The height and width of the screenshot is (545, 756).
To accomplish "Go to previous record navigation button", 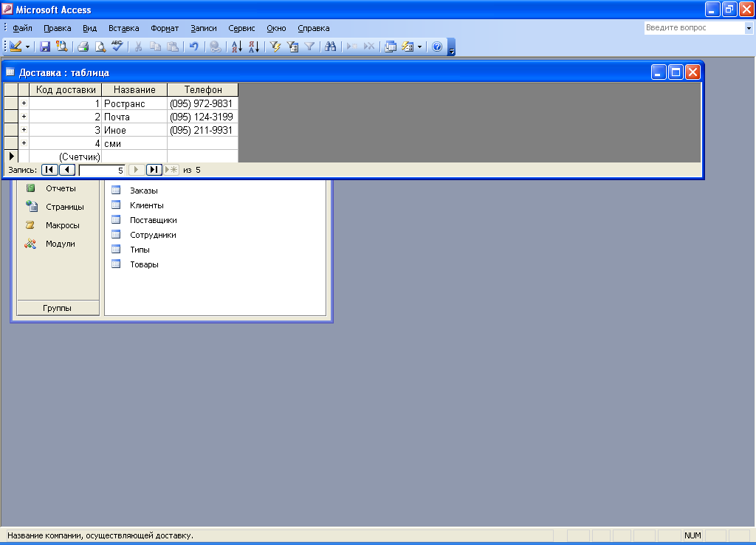I will pos(67,170).
